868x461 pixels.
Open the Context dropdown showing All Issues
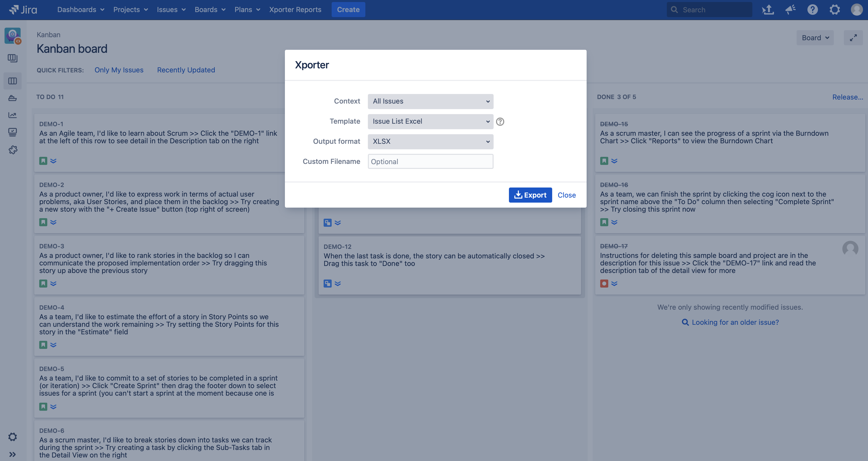coord(430,101)
